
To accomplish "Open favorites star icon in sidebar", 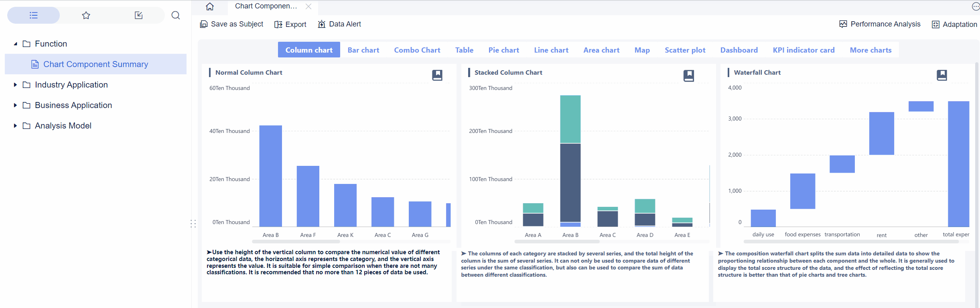I will (x=86, y=15).
